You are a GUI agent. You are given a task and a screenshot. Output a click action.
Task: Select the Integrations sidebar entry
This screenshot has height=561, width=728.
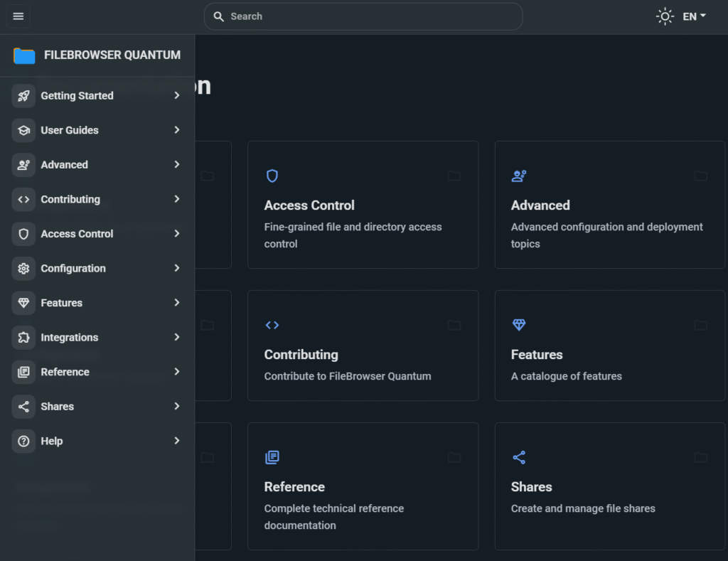(70, 338)
